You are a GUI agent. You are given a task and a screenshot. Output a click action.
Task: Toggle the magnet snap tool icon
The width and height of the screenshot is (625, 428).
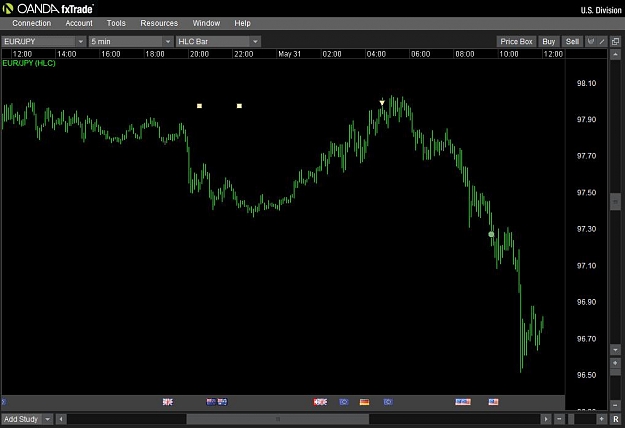pyautogui.click(x=591, y=41)
